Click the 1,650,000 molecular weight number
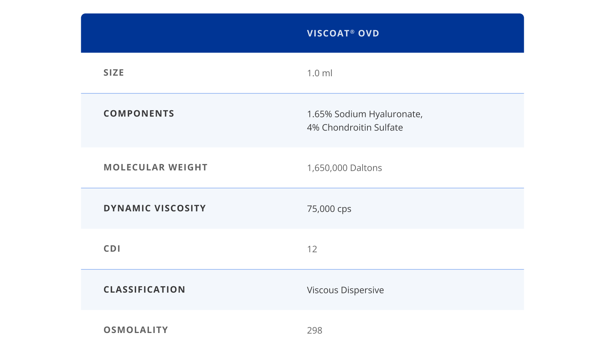This screenshot has height=364, width=605. point(327,168)
